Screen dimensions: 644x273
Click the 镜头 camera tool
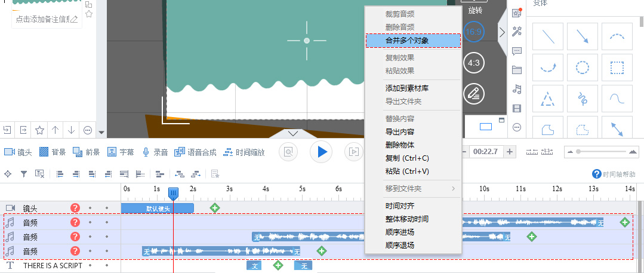(19, 152)
